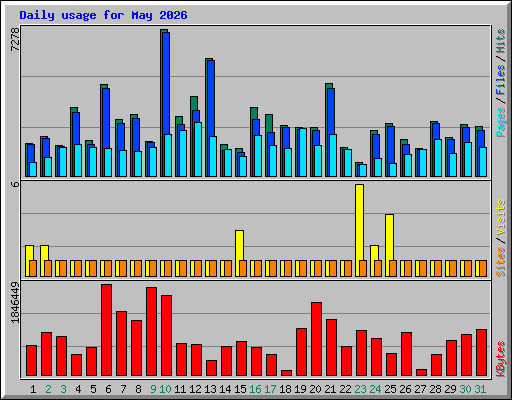
Task: Click the day 24 yellow visits bar
Action: pyautogui.click(x=374, y=253)
